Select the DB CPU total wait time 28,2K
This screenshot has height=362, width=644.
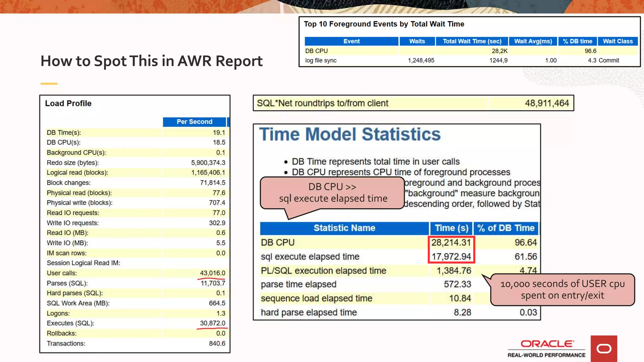(500, 51)
